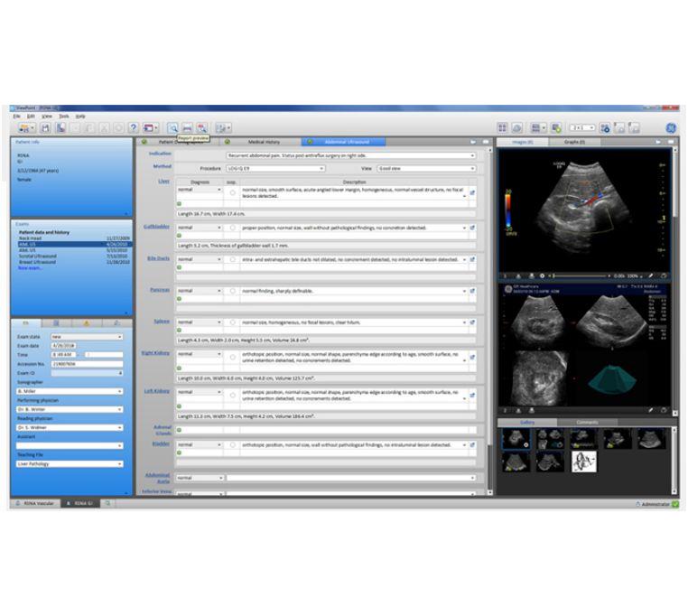Click the image grid layout icon
688x616 pixels.
[x=503, y=129]
